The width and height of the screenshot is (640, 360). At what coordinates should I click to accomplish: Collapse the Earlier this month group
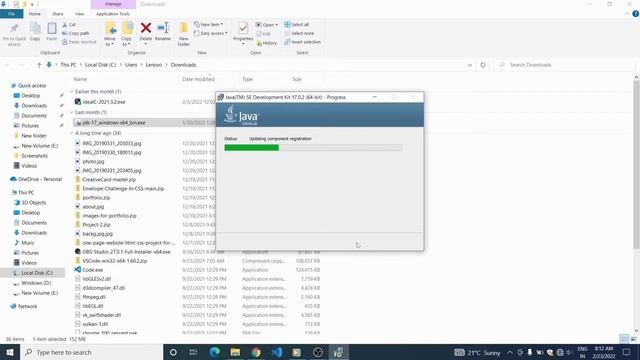click(x=72, y=91)
